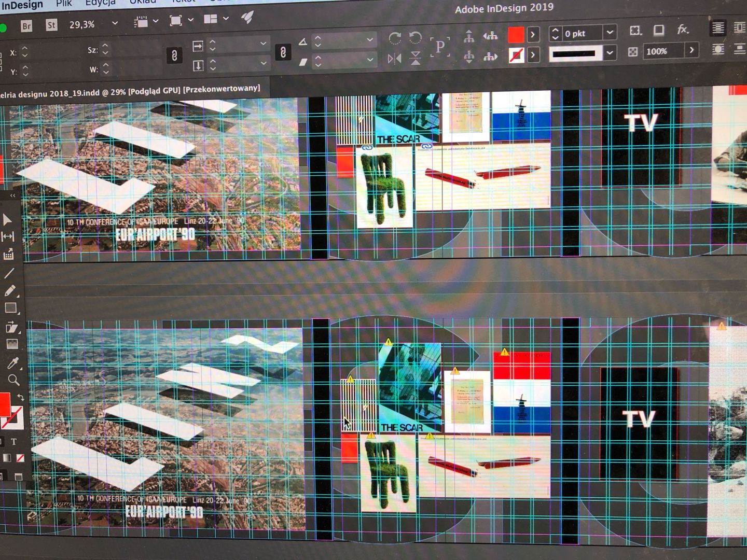The height and width of the screenshot is (560, 747).
Task: Click the fx effects button
Action: 683,30
